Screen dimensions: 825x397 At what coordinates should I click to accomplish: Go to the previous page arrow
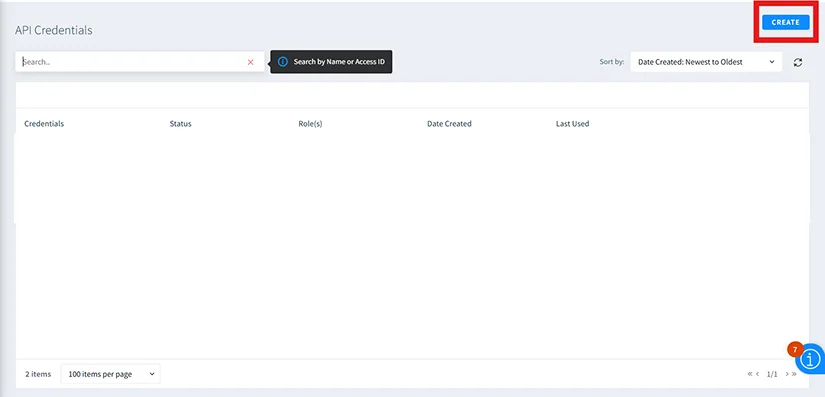point(758,374)
